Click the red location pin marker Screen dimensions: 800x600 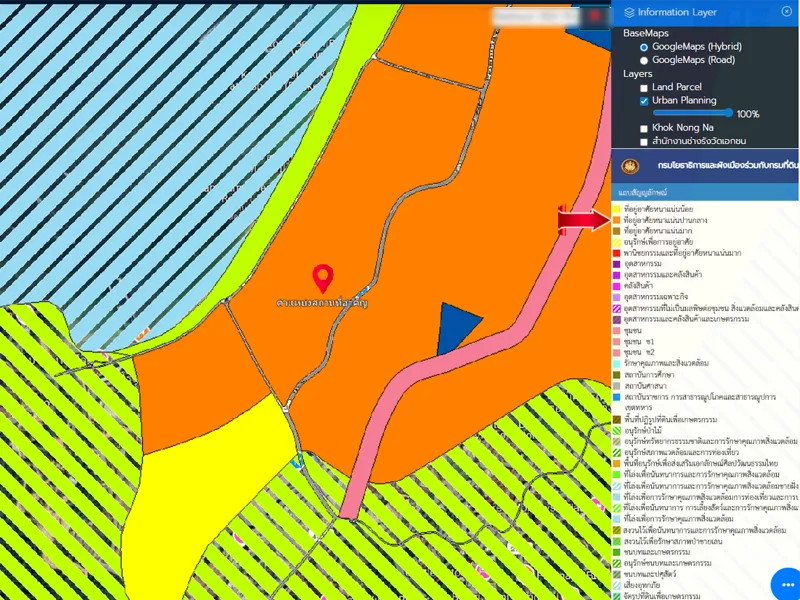click(323, 276)
